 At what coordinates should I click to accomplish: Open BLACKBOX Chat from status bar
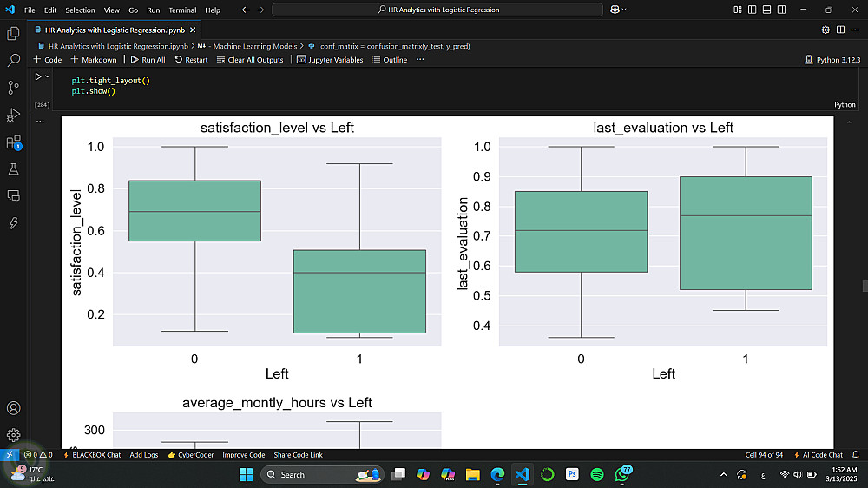coord(92,455)
